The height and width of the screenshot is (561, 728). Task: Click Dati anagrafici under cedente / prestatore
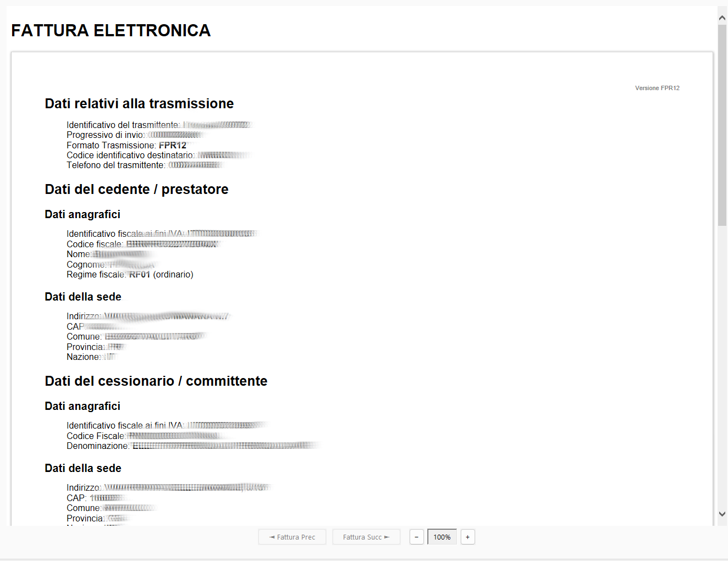(x=82, y=214)
